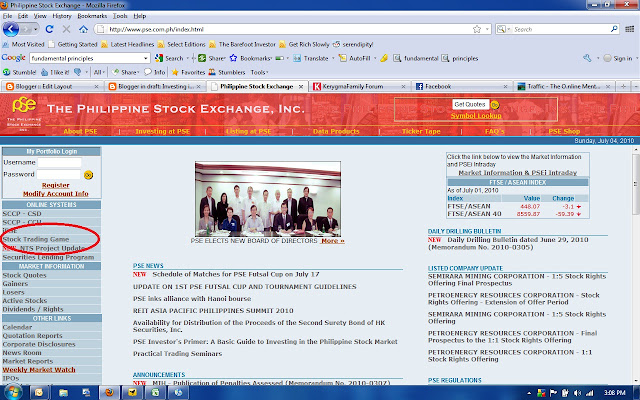Image resolution: width=640 pixels, height=400 pixels.
Task: Open Weekly Market Watch link
Action: (x=39, y=370)
